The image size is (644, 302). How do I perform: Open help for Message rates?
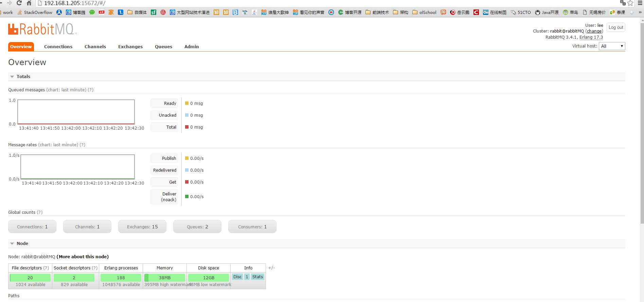click(x=82, y=145)
